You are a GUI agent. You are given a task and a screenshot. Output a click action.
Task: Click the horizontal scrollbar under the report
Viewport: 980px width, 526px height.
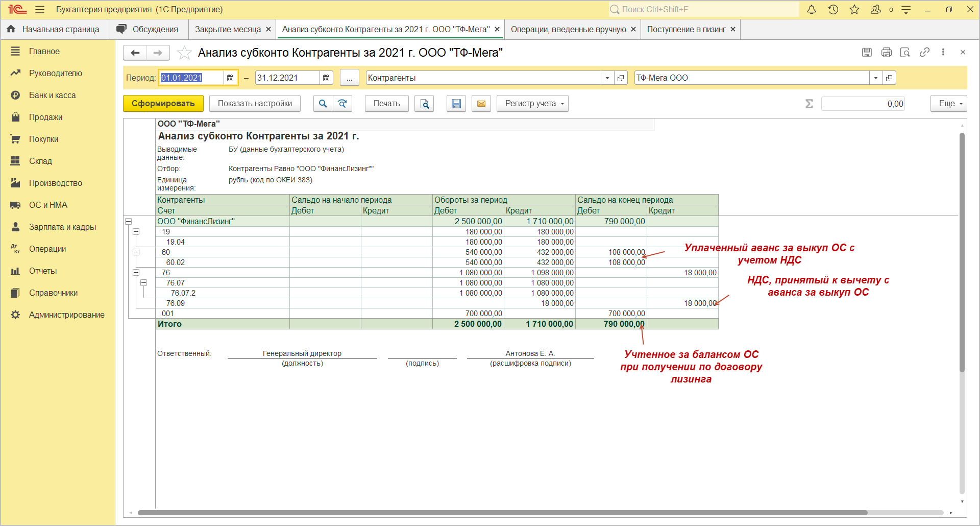502,513
